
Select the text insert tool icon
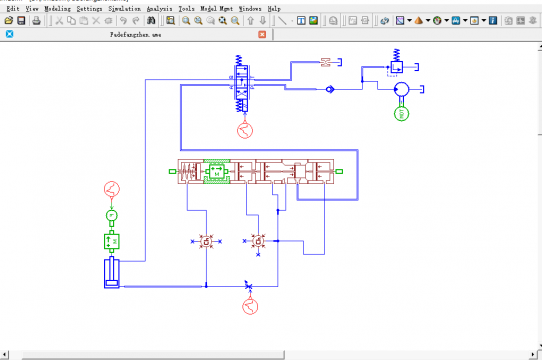(x=301, y=21)
